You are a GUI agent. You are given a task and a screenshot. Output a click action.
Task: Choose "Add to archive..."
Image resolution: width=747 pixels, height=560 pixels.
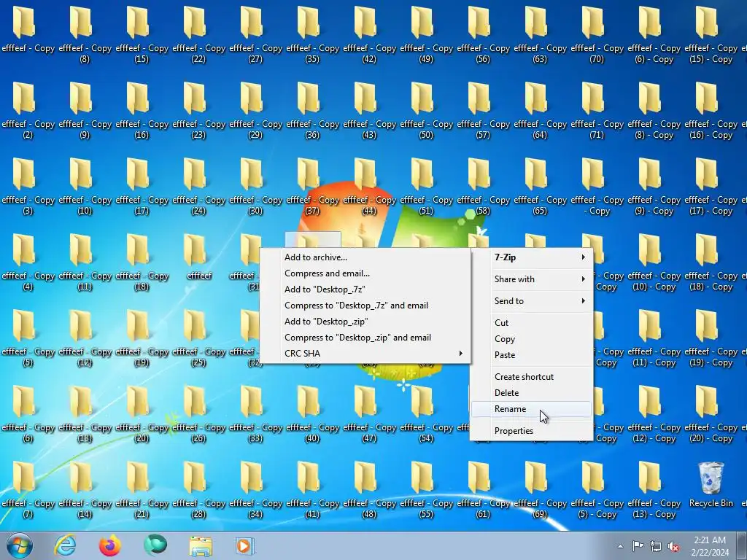(365, 257)
